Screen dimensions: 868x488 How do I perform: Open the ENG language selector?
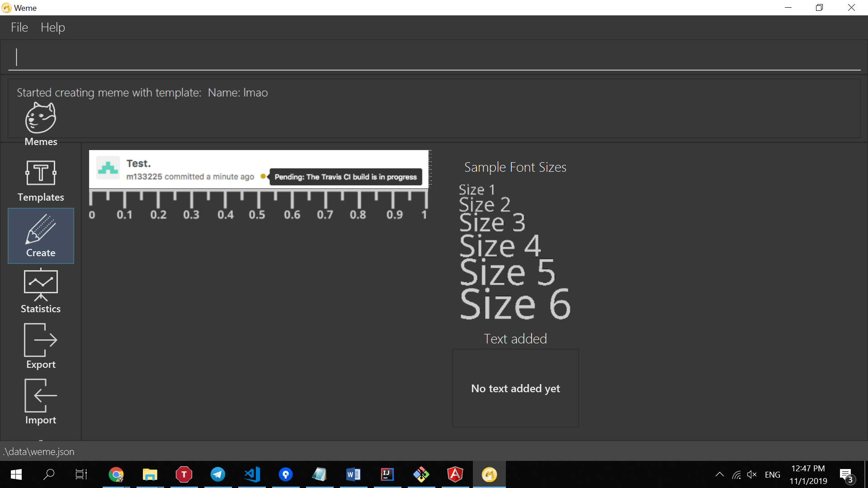tap(772, 474)
